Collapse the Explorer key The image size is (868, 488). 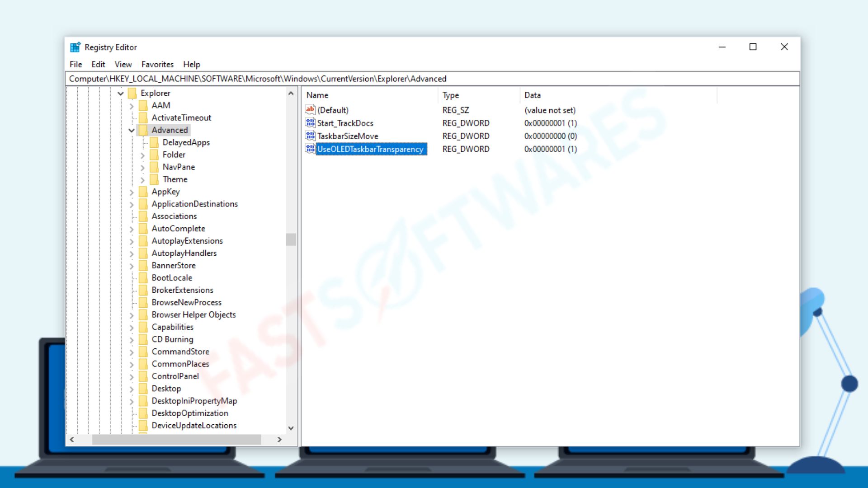pos(121,94)
